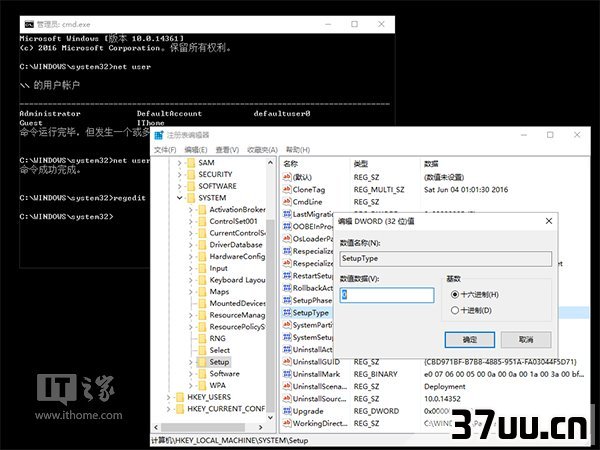Screen dimensions: 600x450
Task: Click the cmd.exe title bar icon
Action: click(29, 24)
